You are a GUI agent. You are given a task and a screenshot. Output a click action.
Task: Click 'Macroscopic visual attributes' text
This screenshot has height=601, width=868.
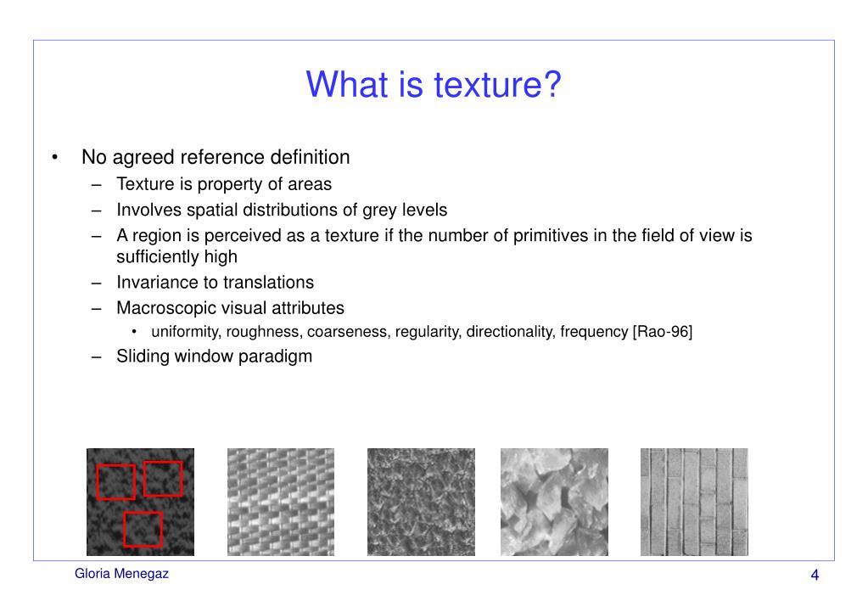(x=230, y=308)
